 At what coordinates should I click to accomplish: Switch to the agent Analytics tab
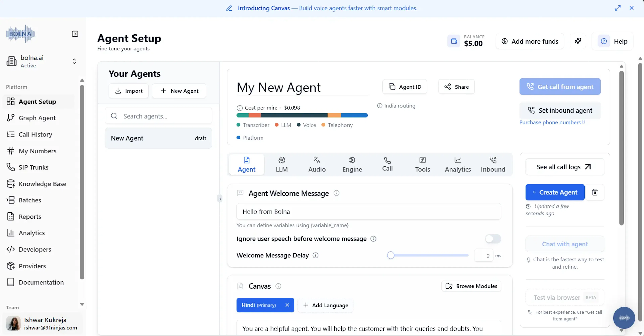tap(458, 164)
